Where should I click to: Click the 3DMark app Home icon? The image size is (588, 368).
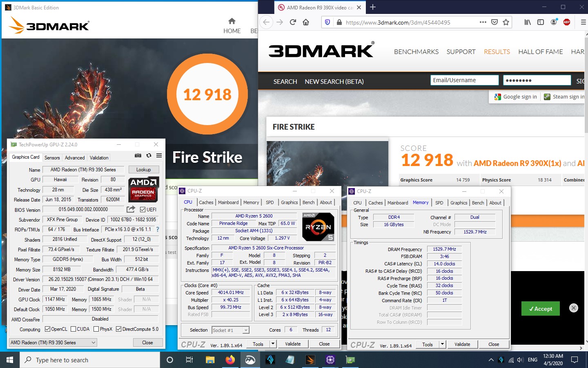pos(232,21)
